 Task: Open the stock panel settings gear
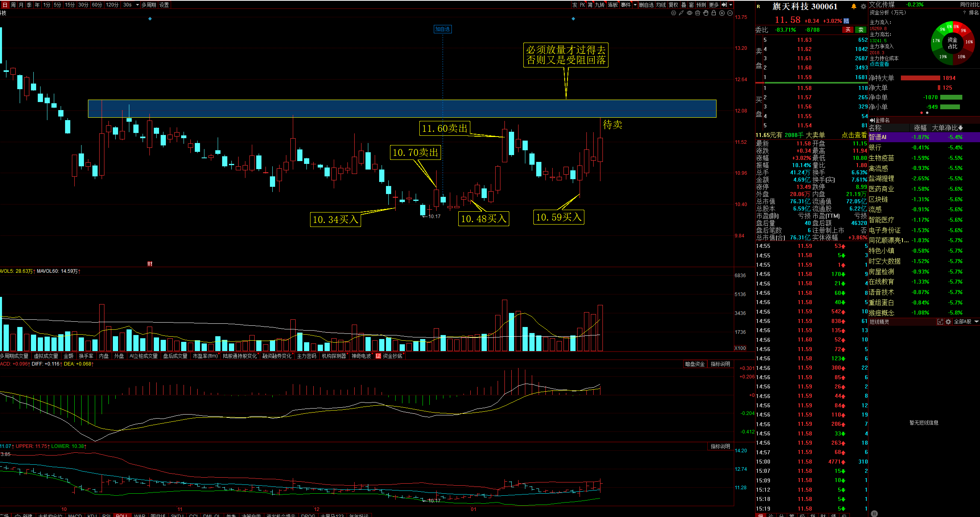tap(863, 6)
